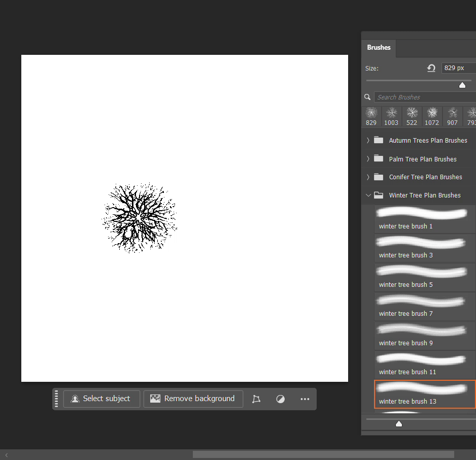Pick the recent brush preset labeled 1072
Viewport: 476px width, 460px height.
tap(432, 116)
